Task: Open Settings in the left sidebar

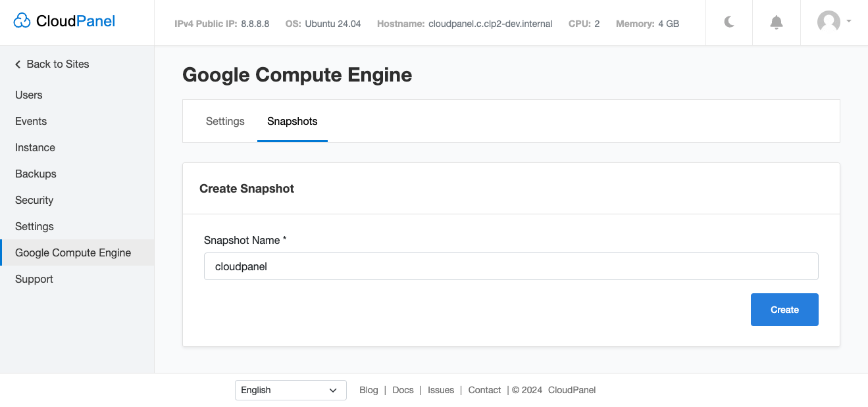Action: pyautogui.click(x=34, y=226)
